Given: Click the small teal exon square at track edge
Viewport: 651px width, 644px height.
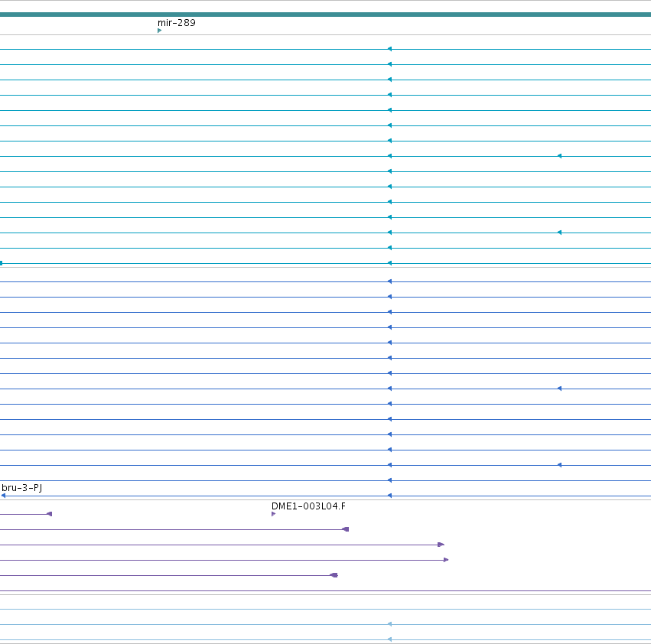Looking at the screenshot, I should (2, 263).
